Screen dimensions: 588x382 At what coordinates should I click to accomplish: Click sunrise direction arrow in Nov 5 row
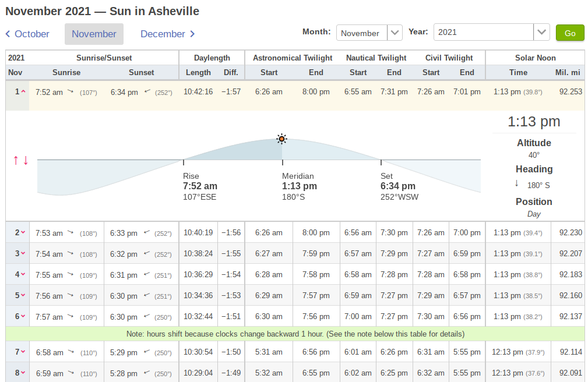click(x=71, y=295)
